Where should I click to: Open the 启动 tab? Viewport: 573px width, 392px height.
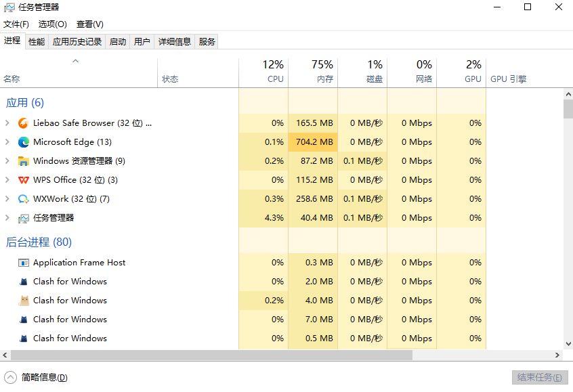(x=118, y=42)
